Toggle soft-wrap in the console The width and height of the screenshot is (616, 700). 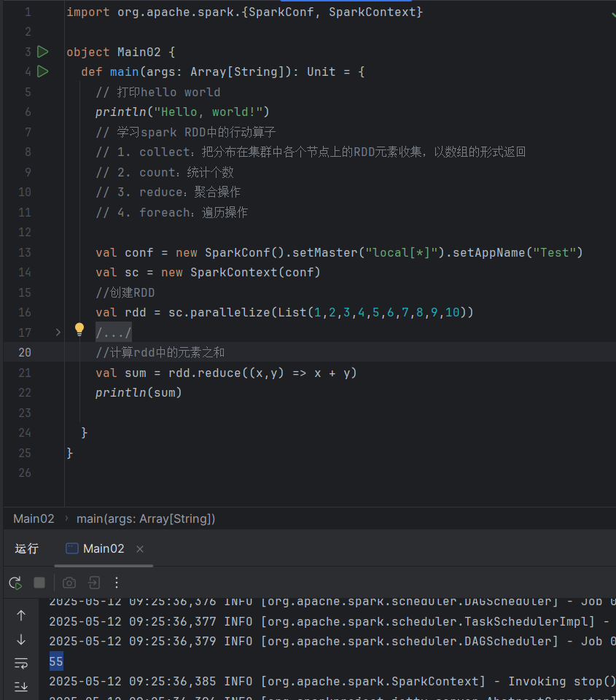click(21, 664)
